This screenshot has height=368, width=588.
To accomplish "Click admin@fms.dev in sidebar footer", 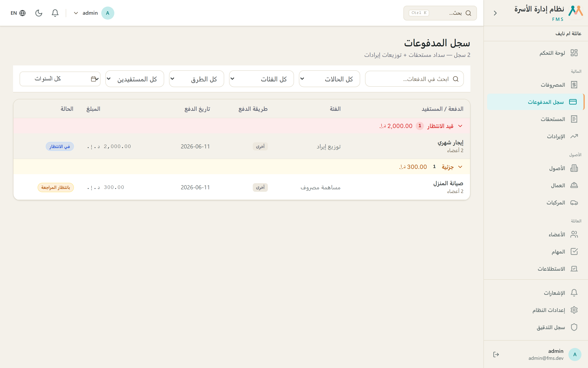I will [x=546, y=358].
